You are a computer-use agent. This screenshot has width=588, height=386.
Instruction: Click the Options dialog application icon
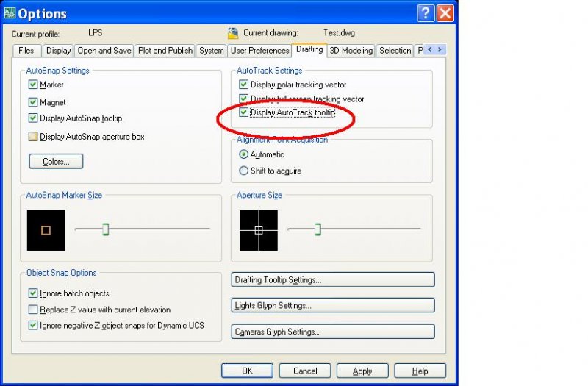pos(10,13)
